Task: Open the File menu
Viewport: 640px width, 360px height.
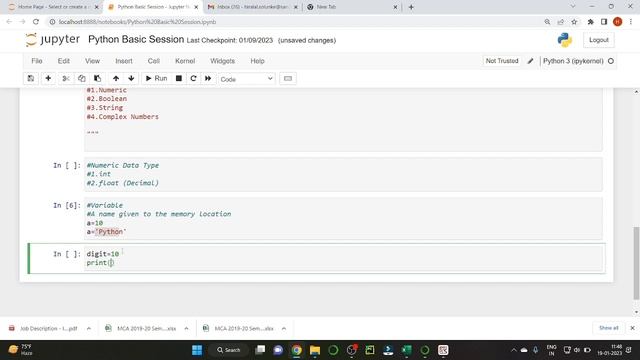Action: pos(37,61)
